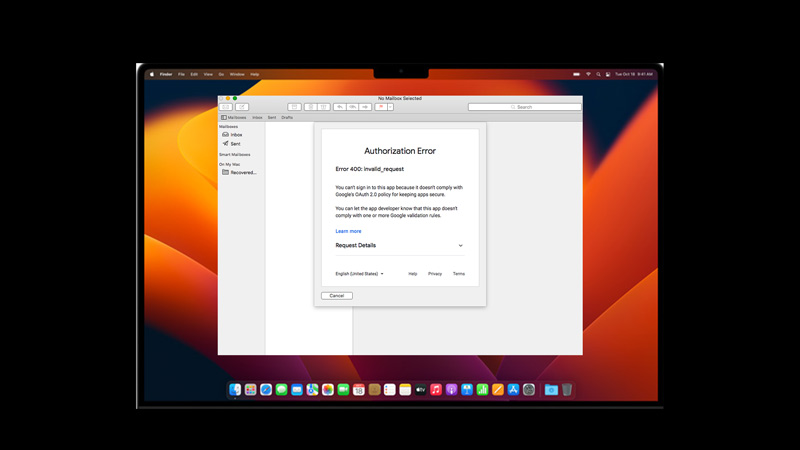Open the English (United States) language dropdown

click(x=359, y=274)
